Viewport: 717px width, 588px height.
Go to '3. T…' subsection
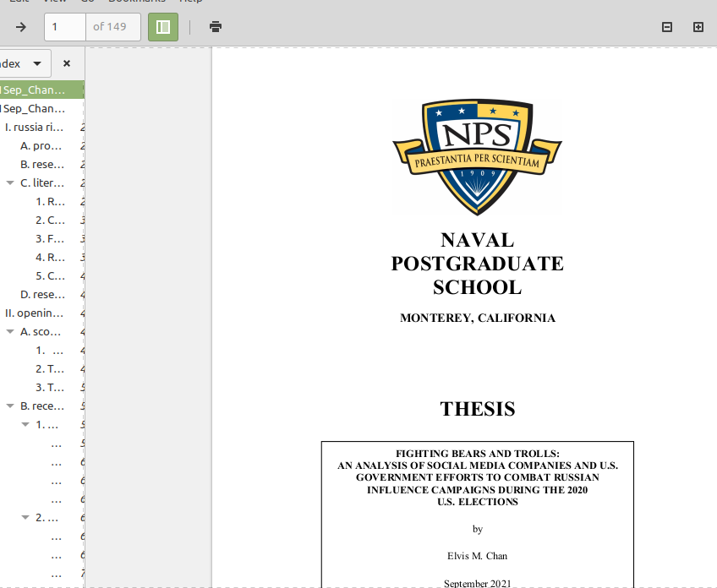click(x=50, y=388)
